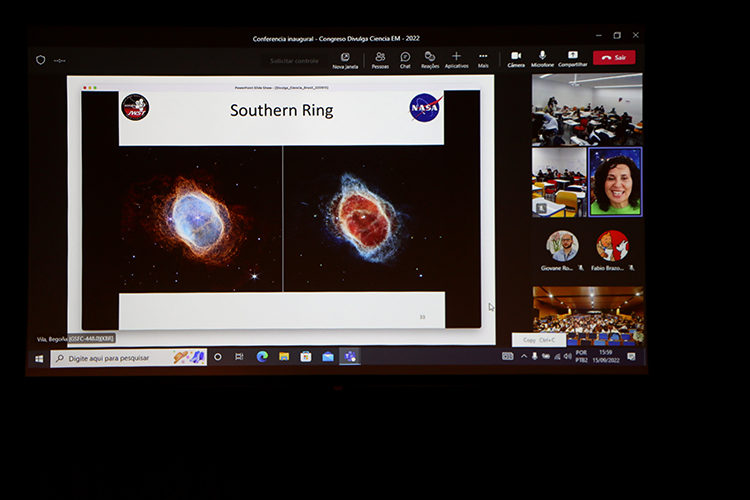Click the Teams taskbar icon
The height and width of the screenshot is (500, 750).
click(350, 356)
